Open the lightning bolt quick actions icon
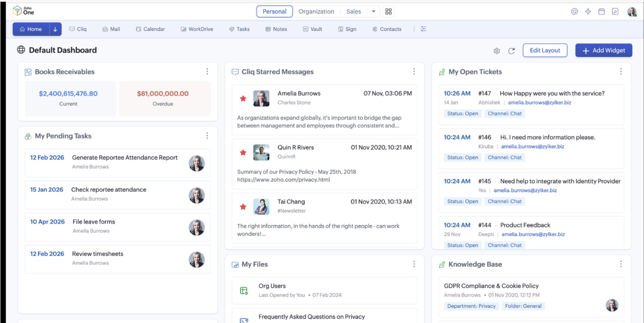 click(x=588, y=12)
